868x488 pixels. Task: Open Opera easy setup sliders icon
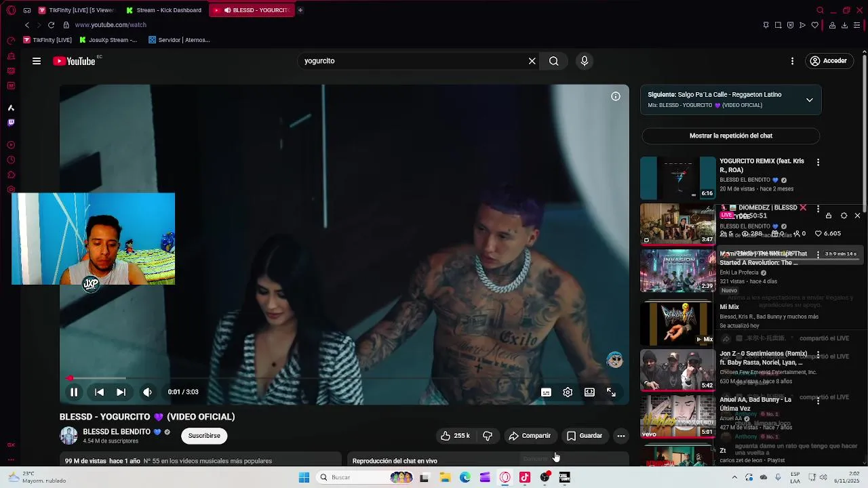click(858, 25)
